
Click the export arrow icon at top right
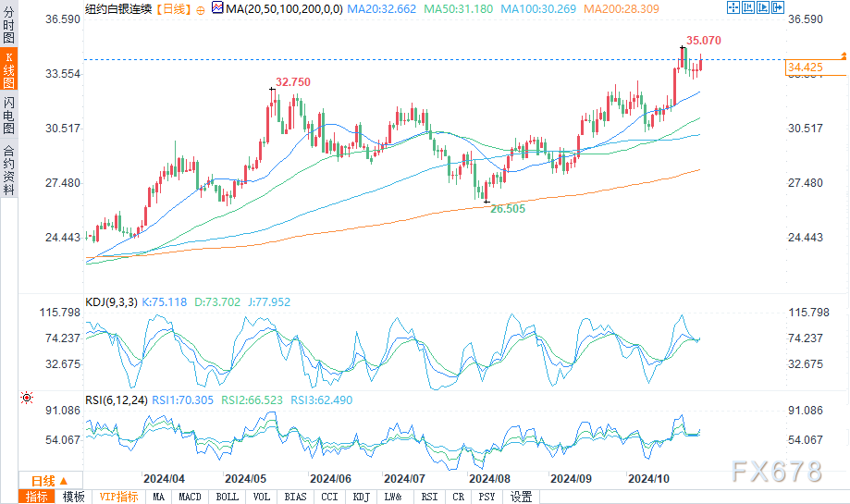coord(777,7)
